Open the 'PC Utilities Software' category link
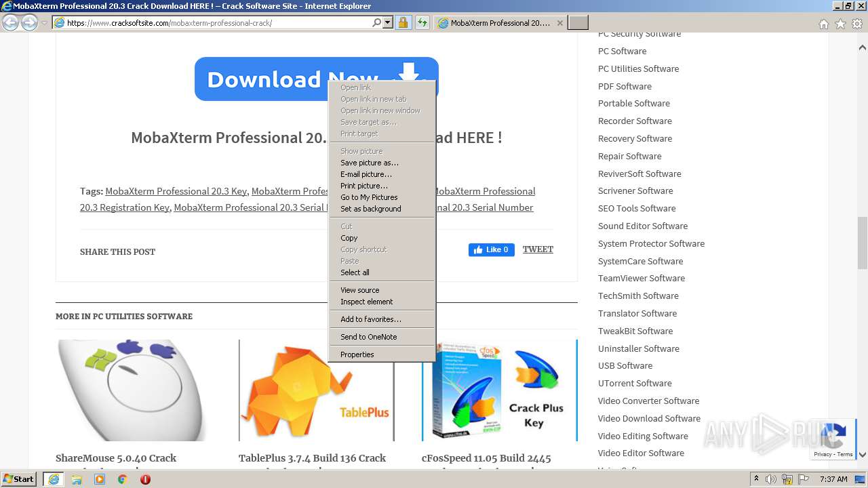 pyautogui.click(x=638, y=68)
